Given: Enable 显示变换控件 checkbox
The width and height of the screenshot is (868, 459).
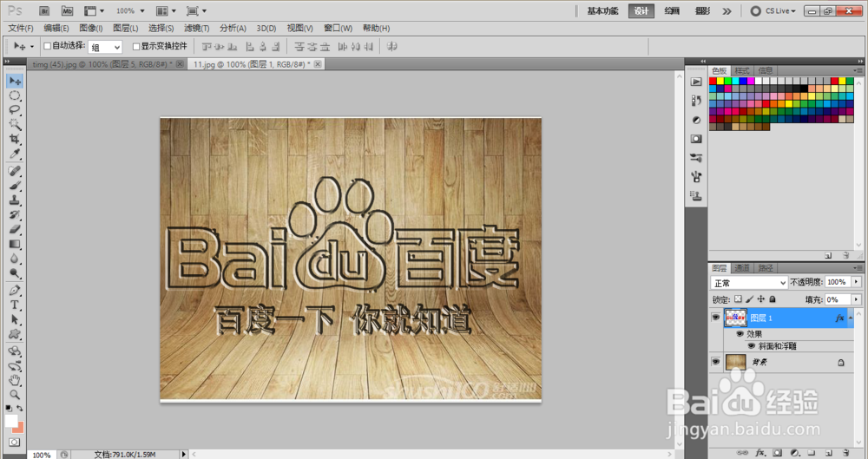Looking at the screenshot, I should point(136,46).
